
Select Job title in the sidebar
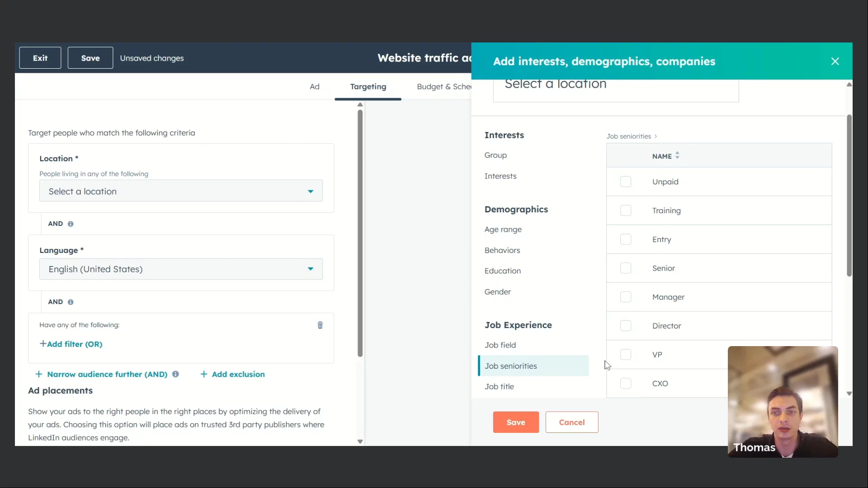pos(499,386)
